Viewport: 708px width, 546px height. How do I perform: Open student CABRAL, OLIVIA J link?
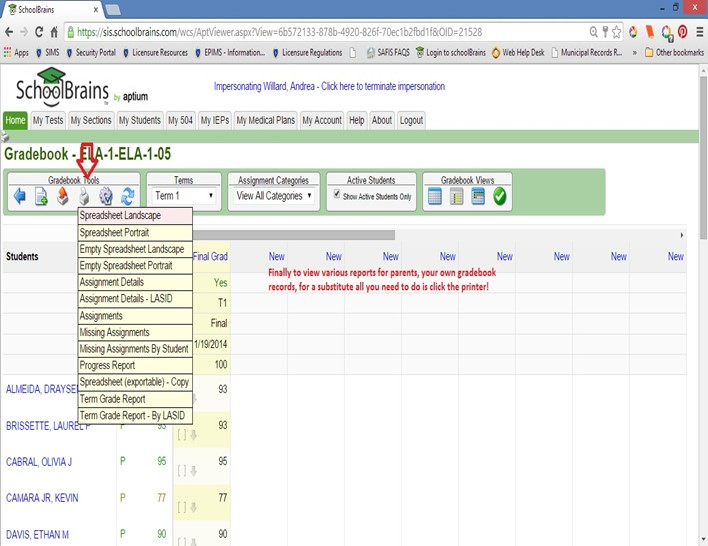pos(39,462)
